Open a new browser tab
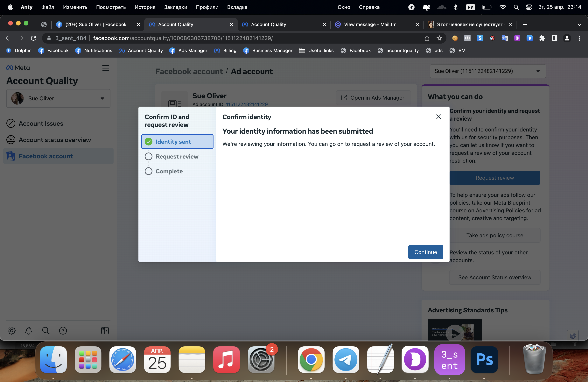The width and height of the screenshot is (588, 382). click(525, 24)
